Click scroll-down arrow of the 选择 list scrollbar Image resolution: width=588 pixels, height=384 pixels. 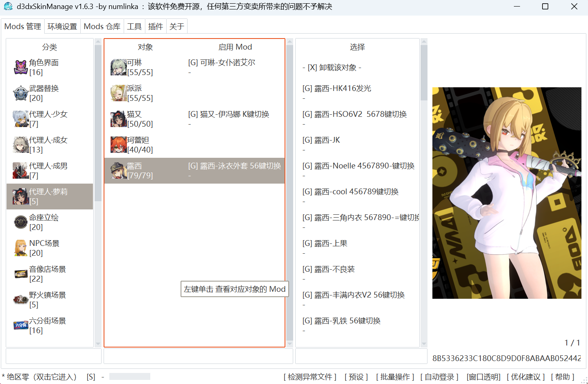pos(424,344)
